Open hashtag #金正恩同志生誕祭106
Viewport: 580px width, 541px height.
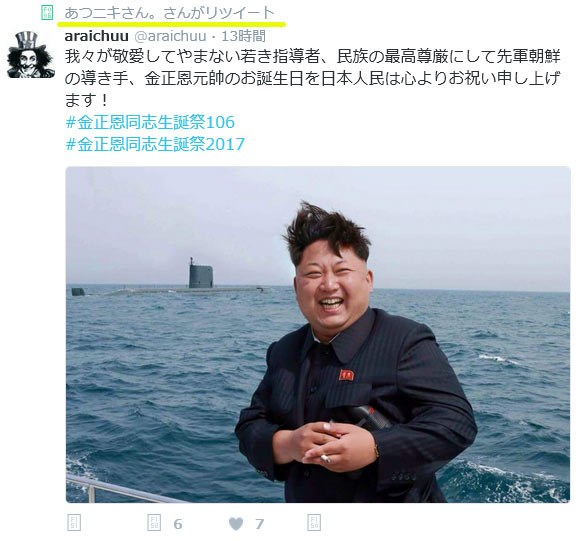click(150, 122)
